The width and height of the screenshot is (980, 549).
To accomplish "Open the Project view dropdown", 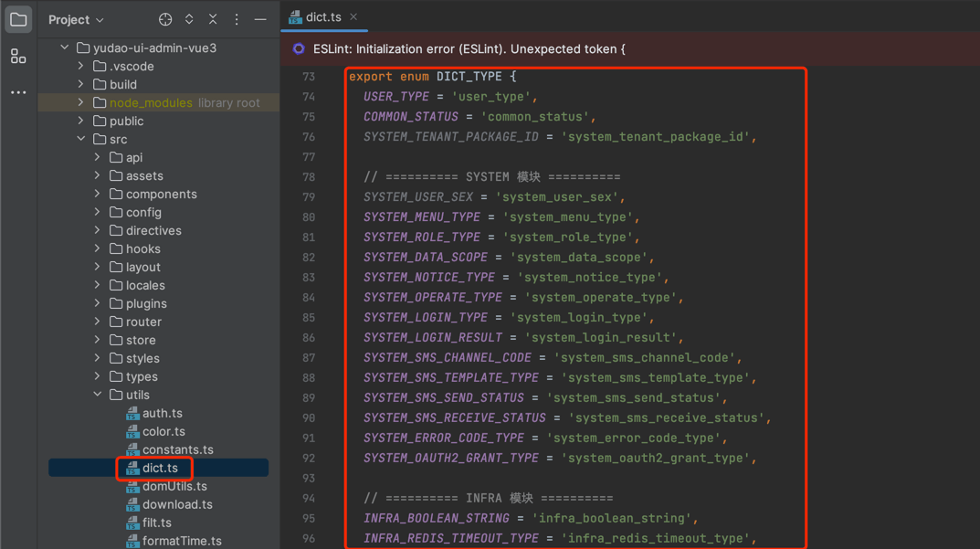I will 76,19.
